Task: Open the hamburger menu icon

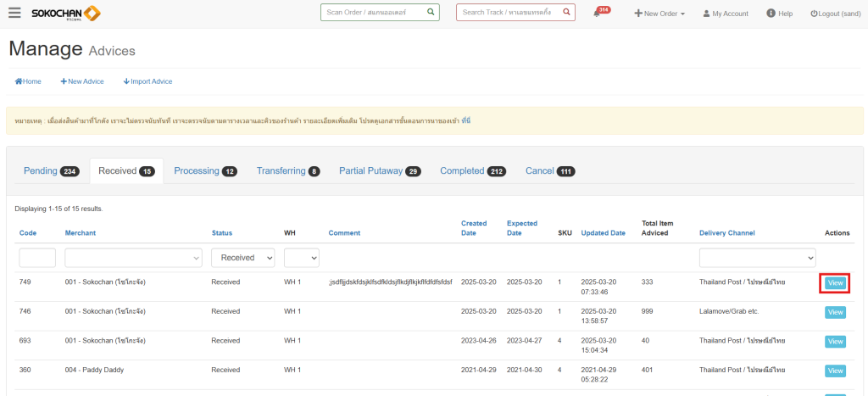Action: [x=15, y=12]
